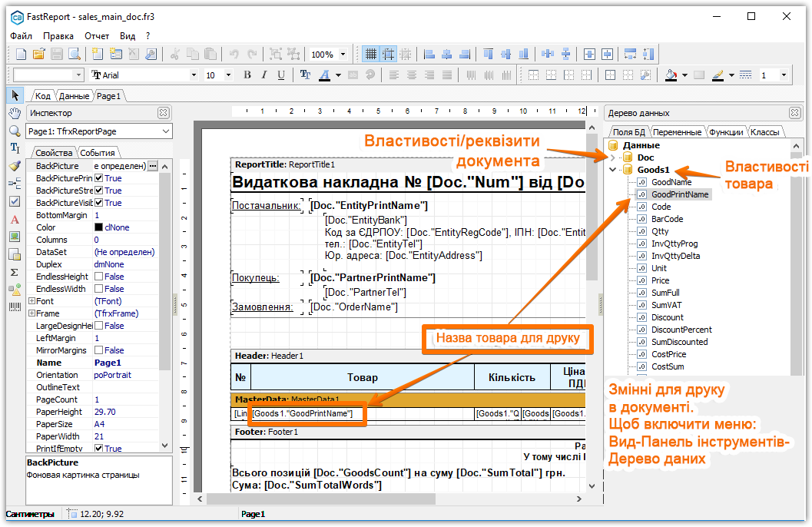Toggle the LargeDesignHeight checkbox
This screenshot has height=527, width=812.
[x=99, y=326]
